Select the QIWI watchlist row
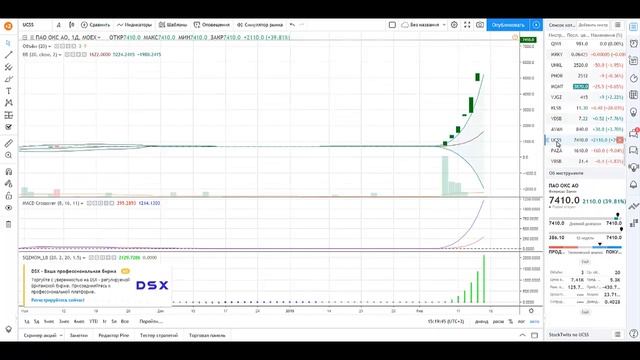Viewport: 640px width, 360px height. [586, 44]
